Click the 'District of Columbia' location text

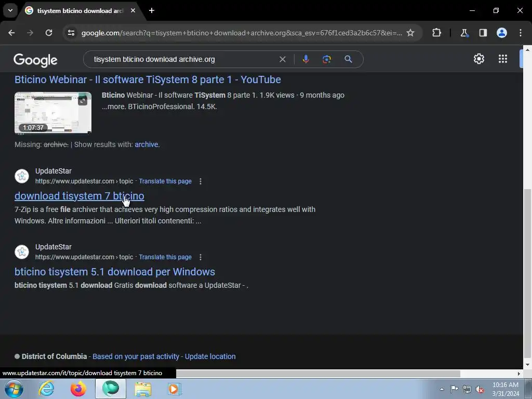[54, 356]
